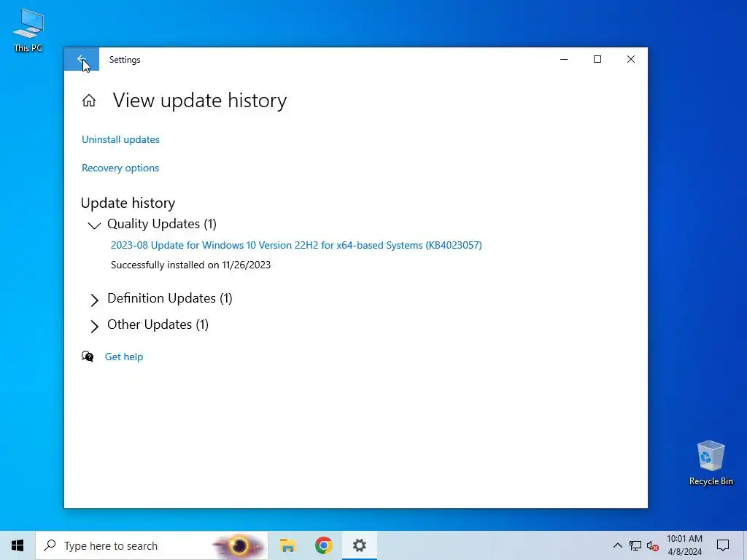747x560 pixels.
Task: Select the 'Successfully installed on 11/26/2023' text
Action: pos(190,265)
